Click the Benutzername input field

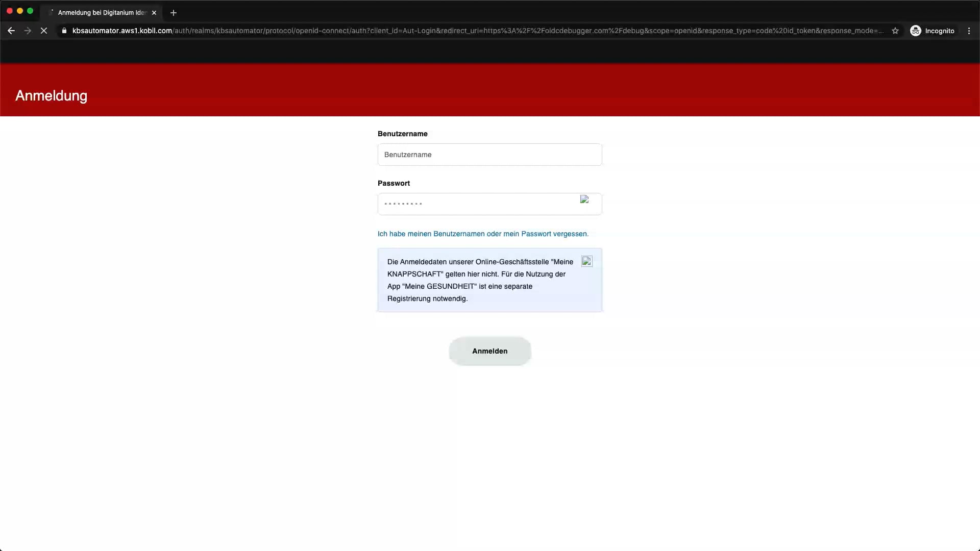point(489,155)
